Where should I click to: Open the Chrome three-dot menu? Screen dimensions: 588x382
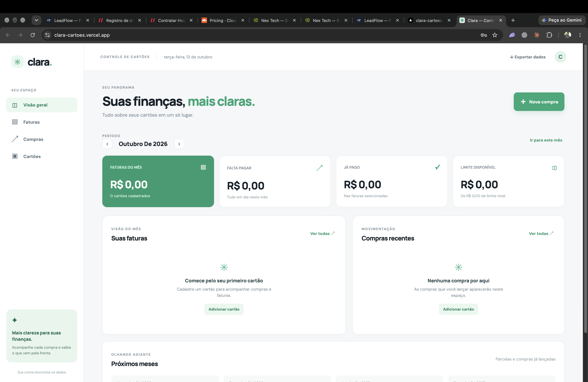point(580,35)
